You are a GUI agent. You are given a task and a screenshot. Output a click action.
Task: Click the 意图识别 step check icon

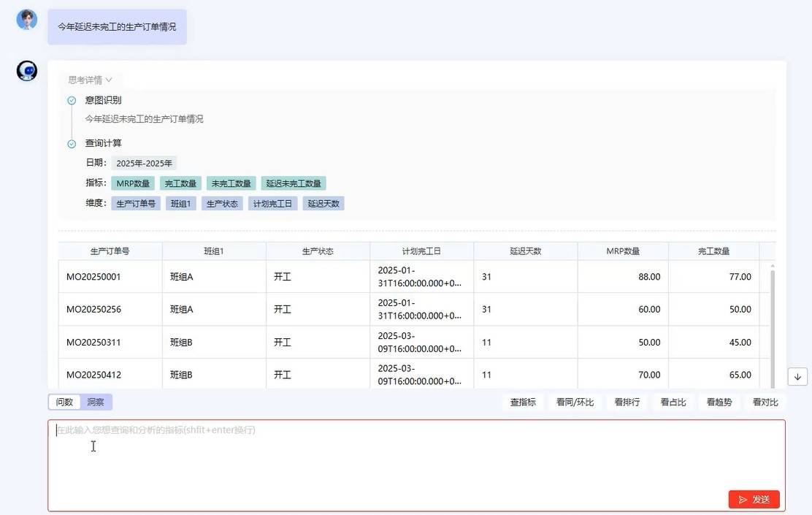[x=72, y=101]
